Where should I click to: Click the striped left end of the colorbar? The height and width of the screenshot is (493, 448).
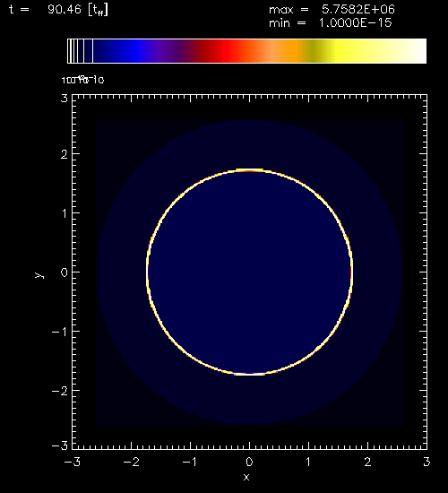(x=80, y=51)
